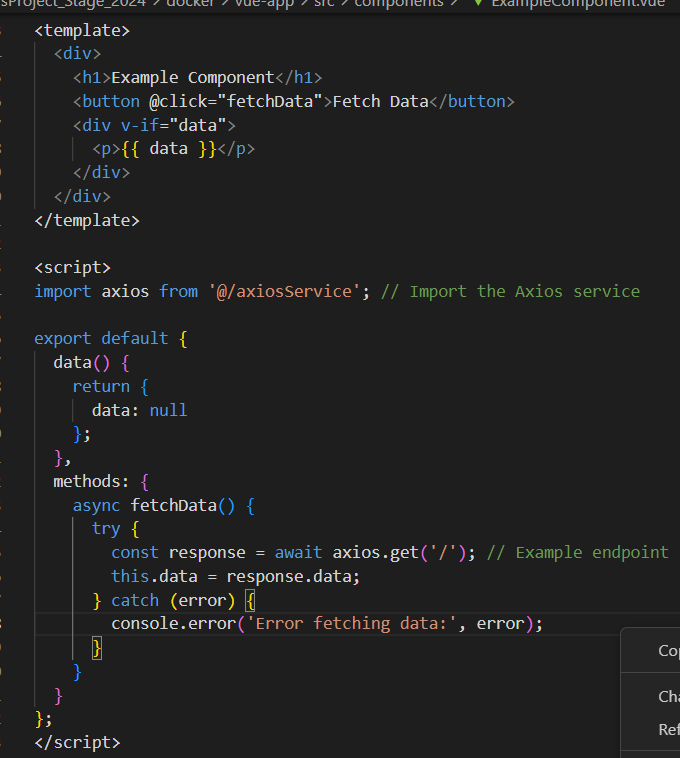Click the fetchData() method definition name

[x=174, y=506]
